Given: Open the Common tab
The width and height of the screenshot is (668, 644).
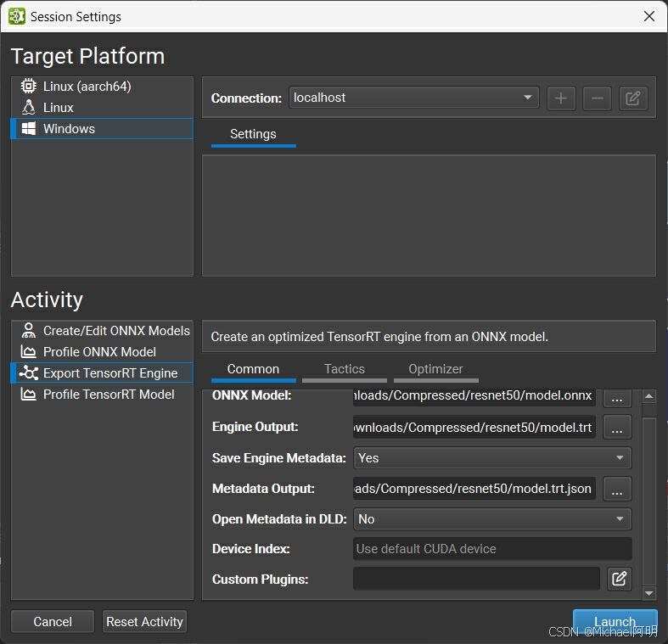Looking at the screenshot, I should tap(253, 370).
